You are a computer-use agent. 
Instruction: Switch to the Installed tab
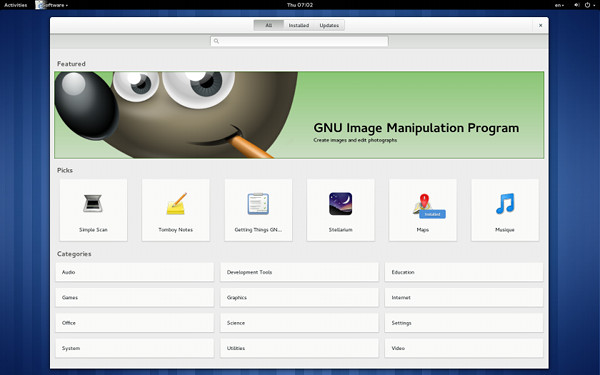299,25
